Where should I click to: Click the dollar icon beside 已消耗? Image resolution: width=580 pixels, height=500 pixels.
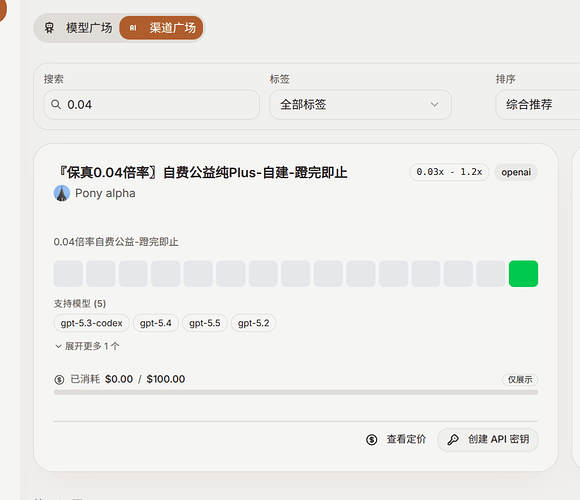tap(59, 379)
